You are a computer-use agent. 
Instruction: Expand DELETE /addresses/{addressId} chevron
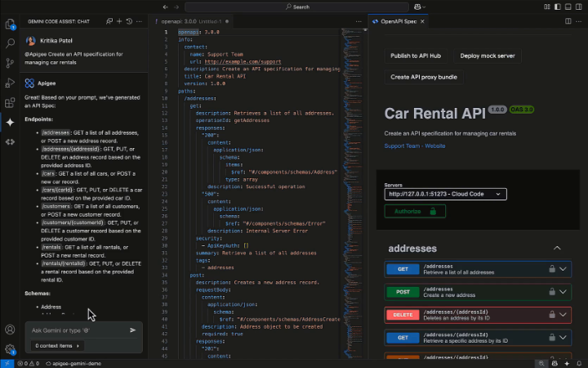pos(563,315)
